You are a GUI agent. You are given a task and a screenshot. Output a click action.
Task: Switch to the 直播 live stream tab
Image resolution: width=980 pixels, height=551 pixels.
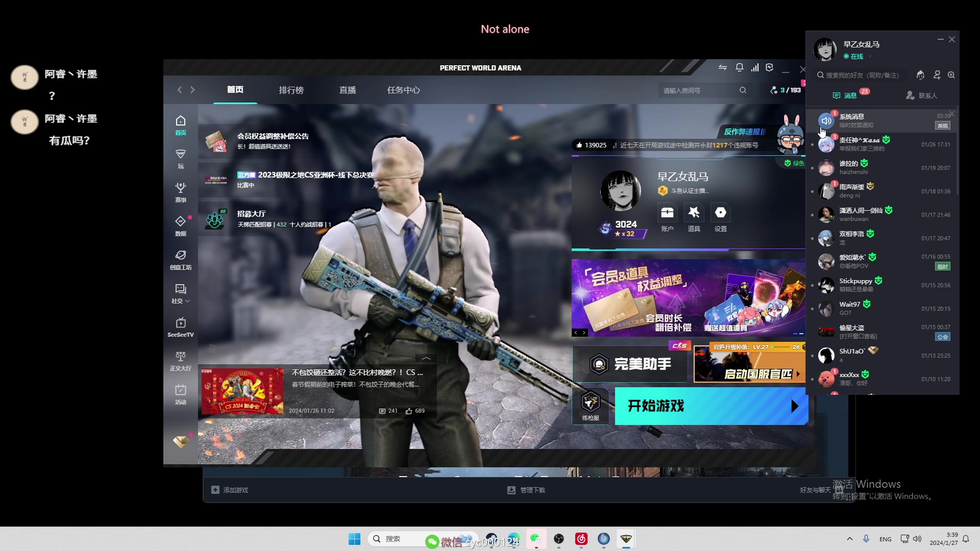coord(348,90)
